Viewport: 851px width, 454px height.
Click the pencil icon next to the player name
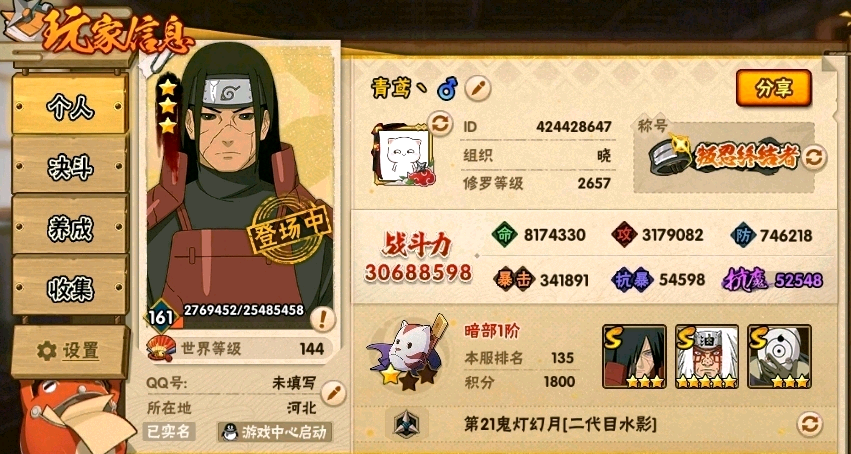[478, 88]
